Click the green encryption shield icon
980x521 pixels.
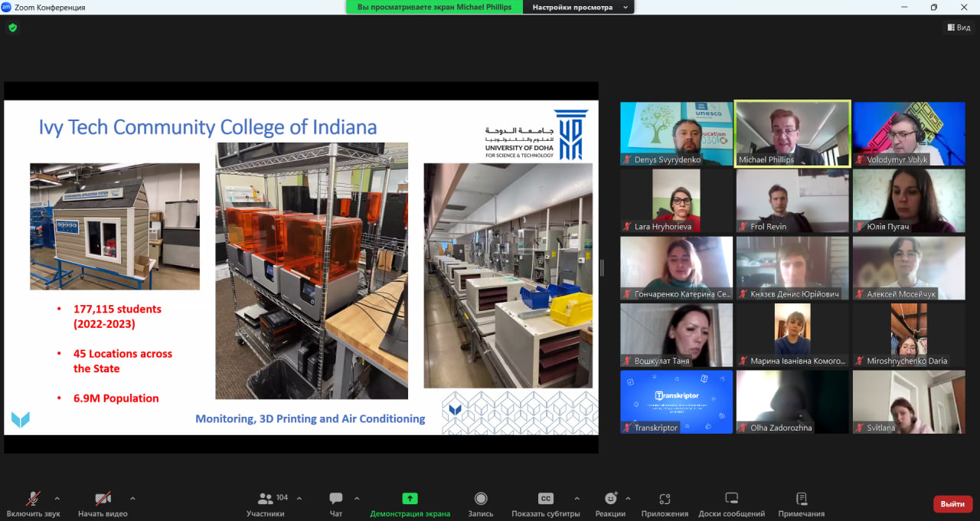click(x=12, y=28)
